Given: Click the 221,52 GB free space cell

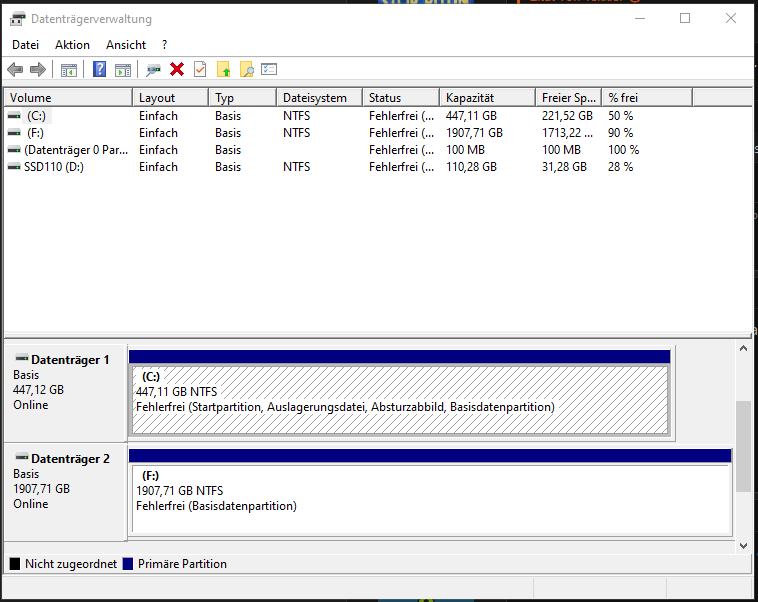Looking at the screenshot, I should pos(567,116).
